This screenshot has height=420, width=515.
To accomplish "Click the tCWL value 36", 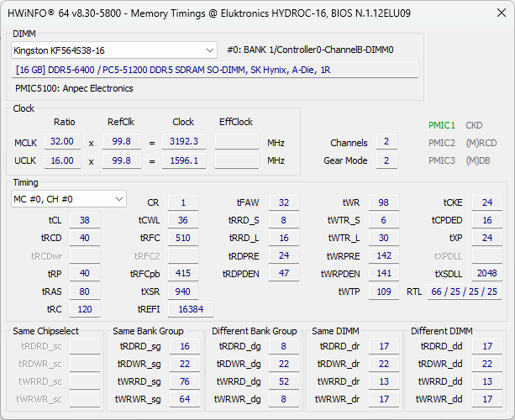I will tap(183, 220).
